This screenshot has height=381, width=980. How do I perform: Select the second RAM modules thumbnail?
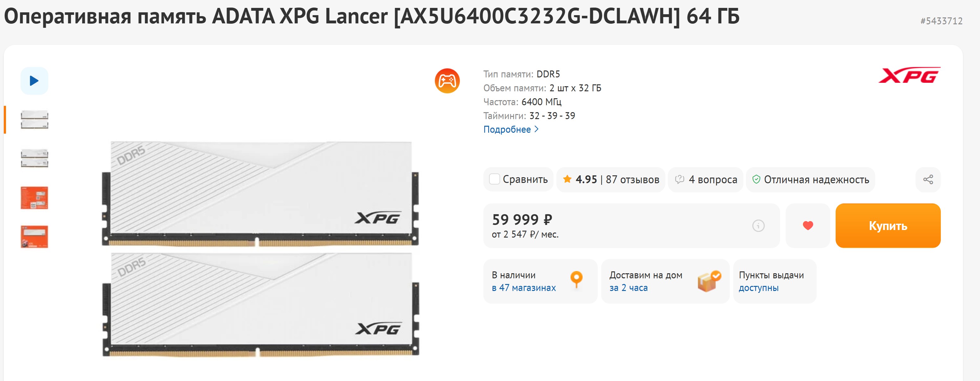[34, 159]
